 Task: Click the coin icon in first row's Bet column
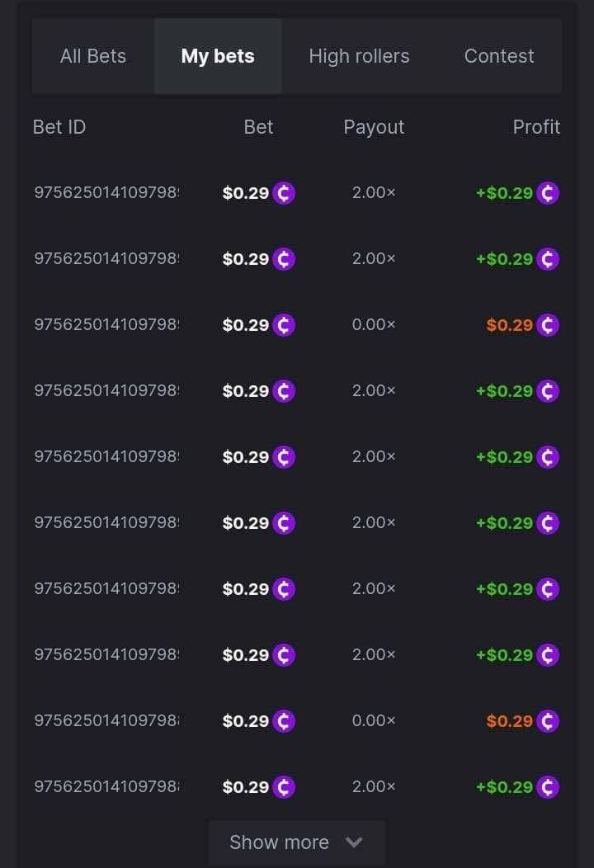284,193
